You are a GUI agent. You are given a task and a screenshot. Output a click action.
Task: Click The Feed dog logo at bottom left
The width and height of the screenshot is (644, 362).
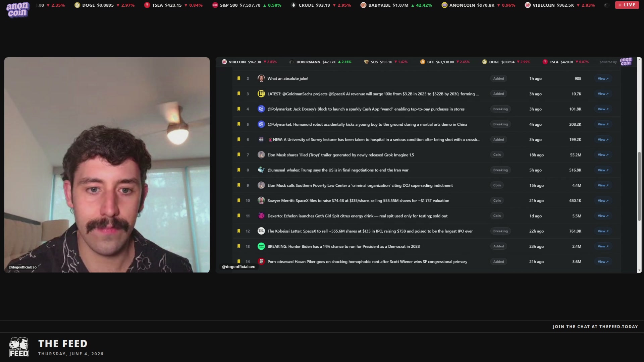(19, 347)
